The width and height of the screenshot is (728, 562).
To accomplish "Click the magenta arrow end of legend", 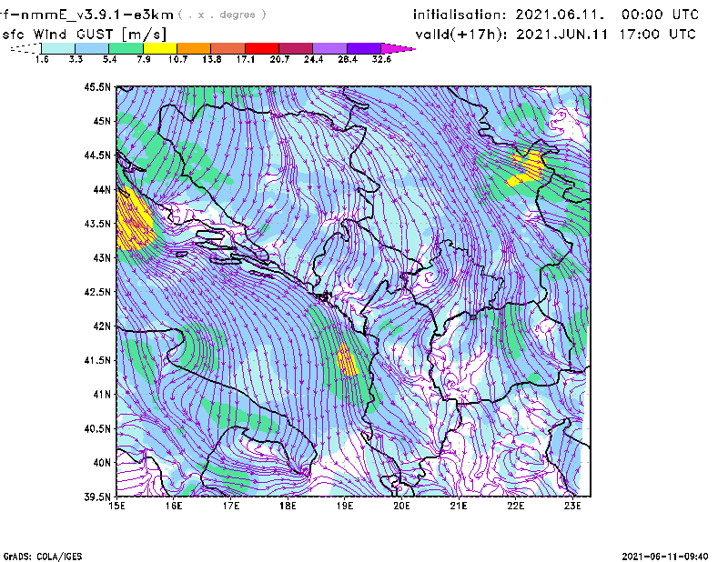I will (398, 48).
